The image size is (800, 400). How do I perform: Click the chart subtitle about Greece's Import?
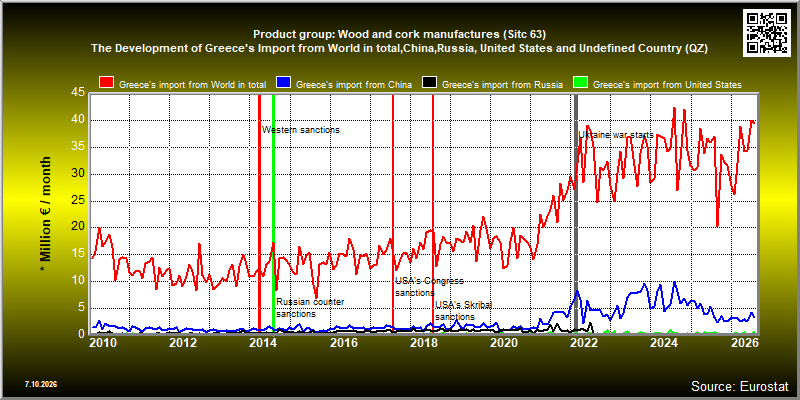coord(399,48)
